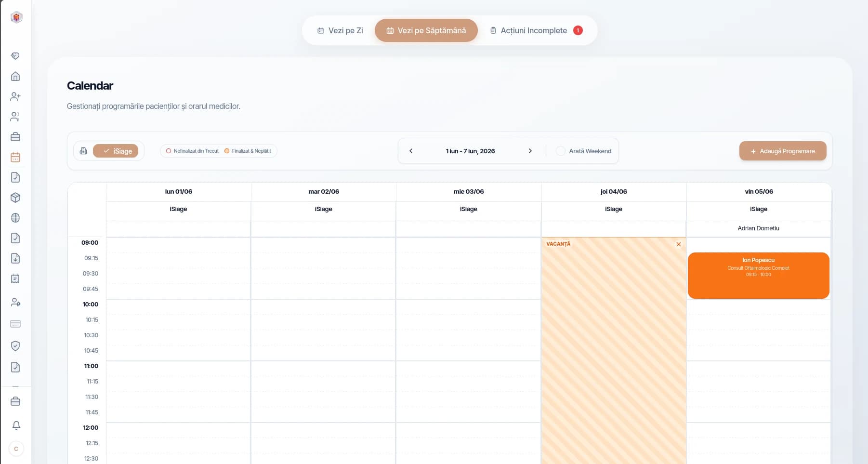Click the app logo in the sidebar
This screenshot has height=464, width=868.
pos(16,17)
